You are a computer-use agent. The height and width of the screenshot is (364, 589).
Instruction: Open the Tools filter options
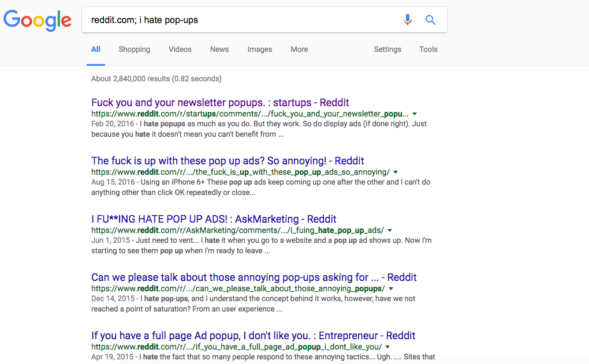point(428,50)
